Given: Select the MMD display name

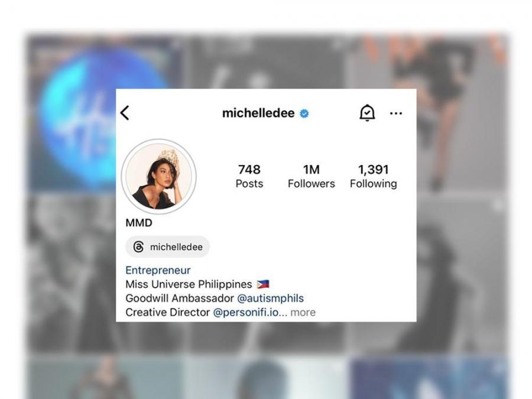Looking at the screenshot, I should [x=139, y=223].
